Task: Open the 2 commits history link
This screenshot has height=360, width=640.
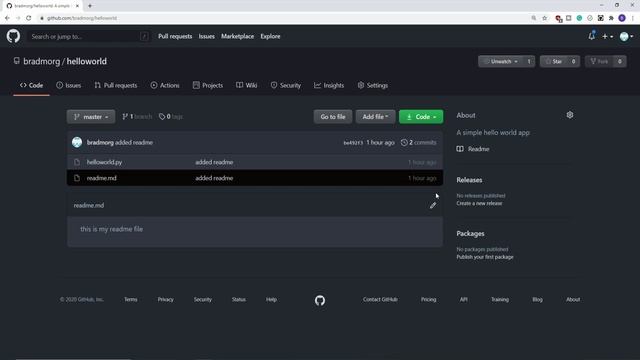Action: point(418,142)
